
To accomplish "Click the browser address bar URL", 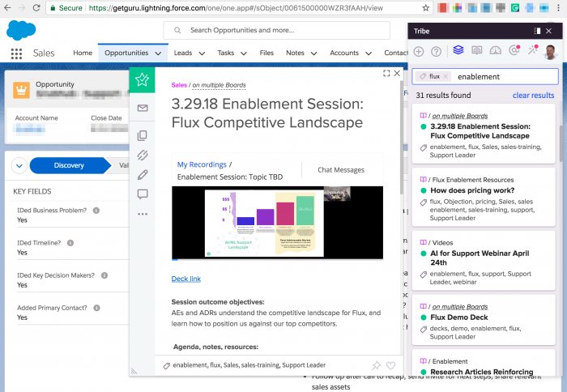I will click(236, 8).
